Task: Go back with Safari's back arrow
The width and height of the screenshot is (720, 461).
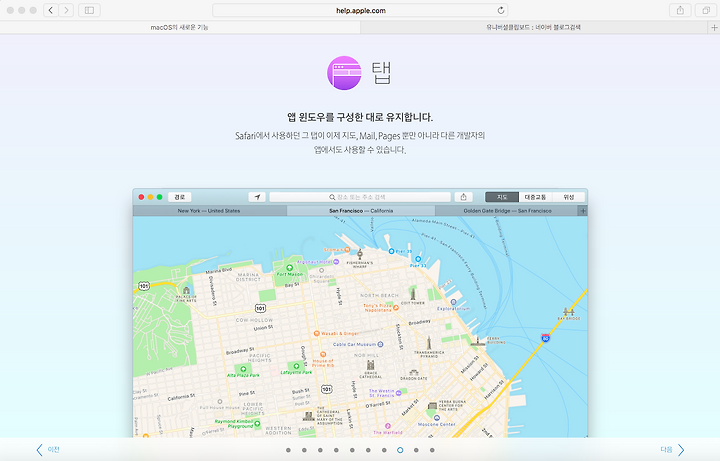Action: [x=51, y=10]
